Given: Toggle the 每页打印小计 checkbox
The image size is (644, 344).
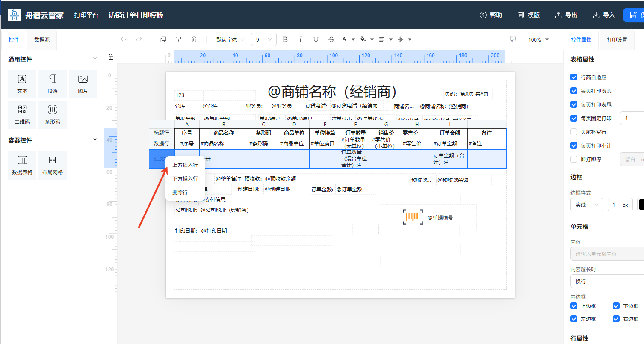Looking at the screenshot, I should (x=574, y=146).
